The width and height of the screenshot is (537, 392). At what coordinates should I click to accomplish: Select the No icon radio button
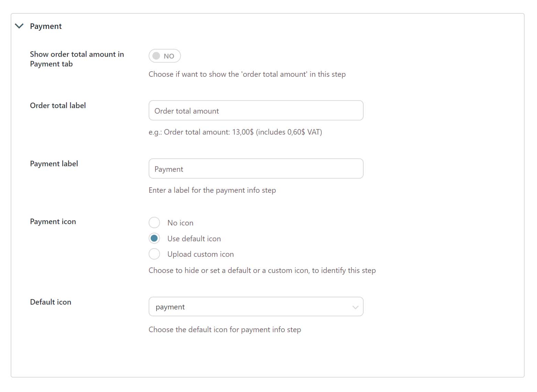coord(154,223)
